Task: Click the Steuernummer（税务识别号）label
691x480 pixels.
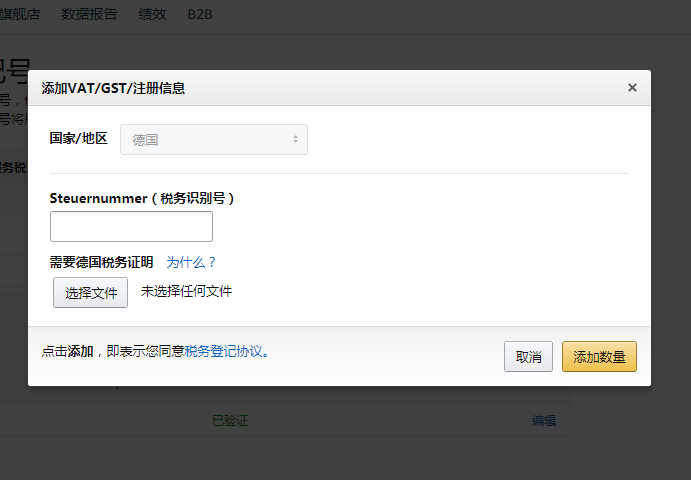Action: coord(142,198)
